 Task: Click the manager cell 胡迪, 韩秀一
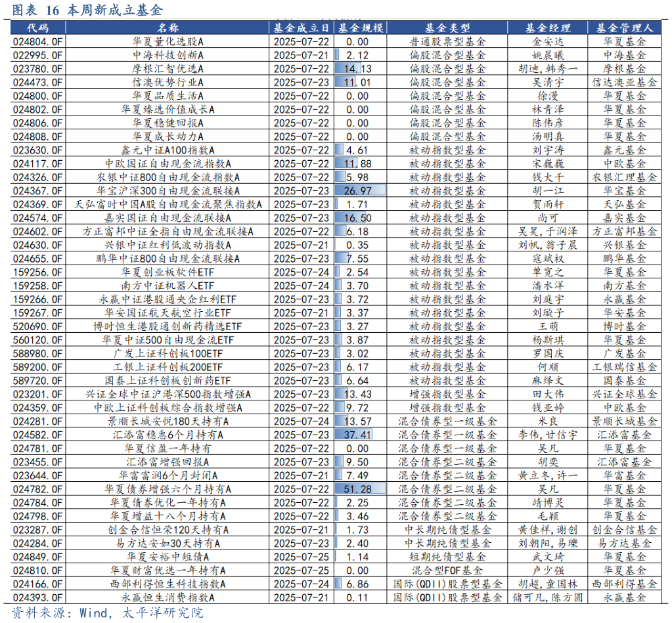(547, 68)
